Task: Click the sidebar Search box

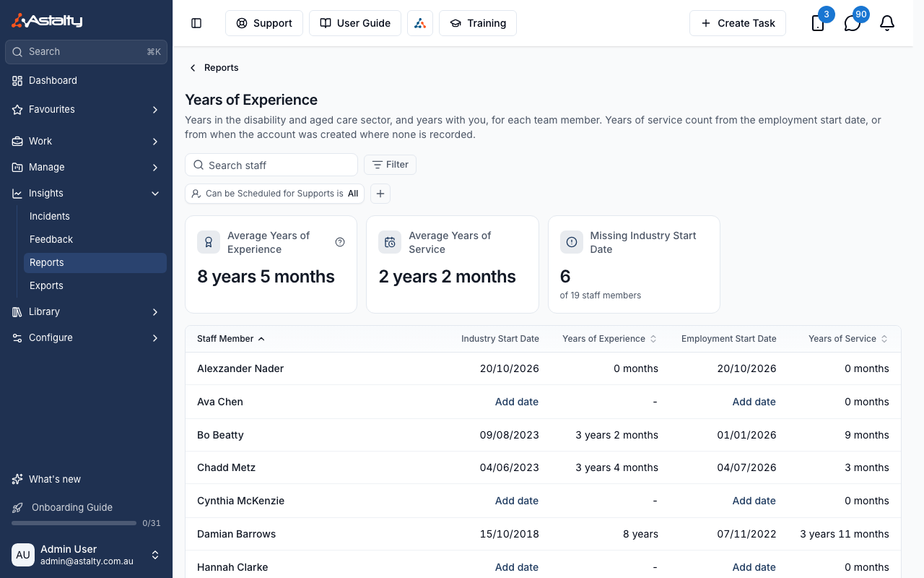Action: click(x=87, y=52)
